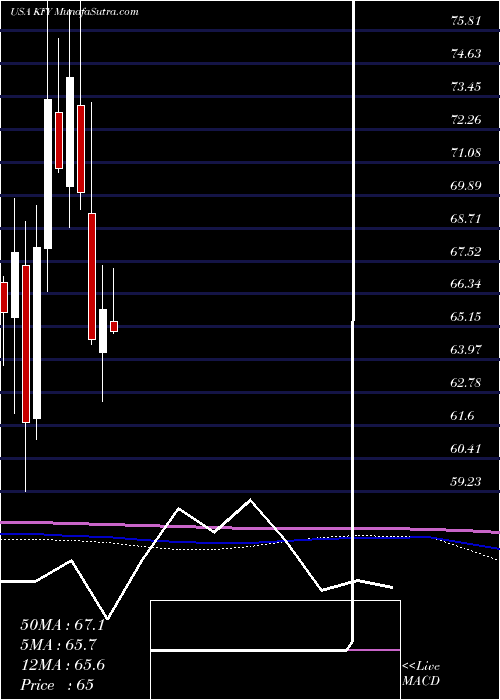Image resolution: width=500 pixels, height=700 pixels.
Task: Click the USA KFY chart title text
Action: 74,12
